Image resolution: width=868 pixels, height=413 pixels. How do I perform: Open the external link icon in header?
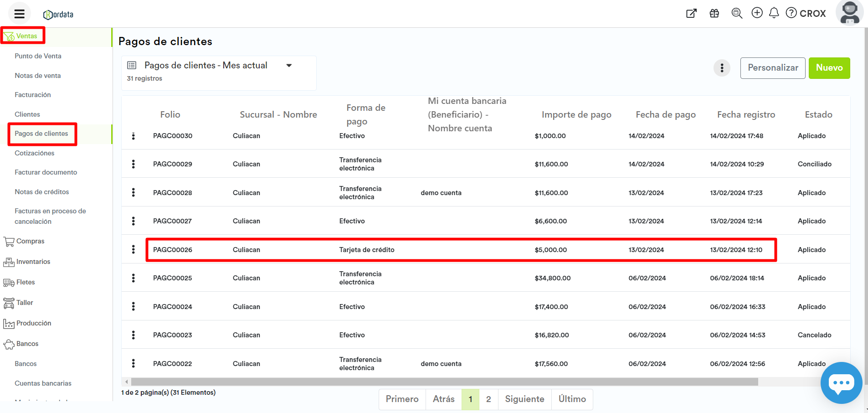click(691, 13)
